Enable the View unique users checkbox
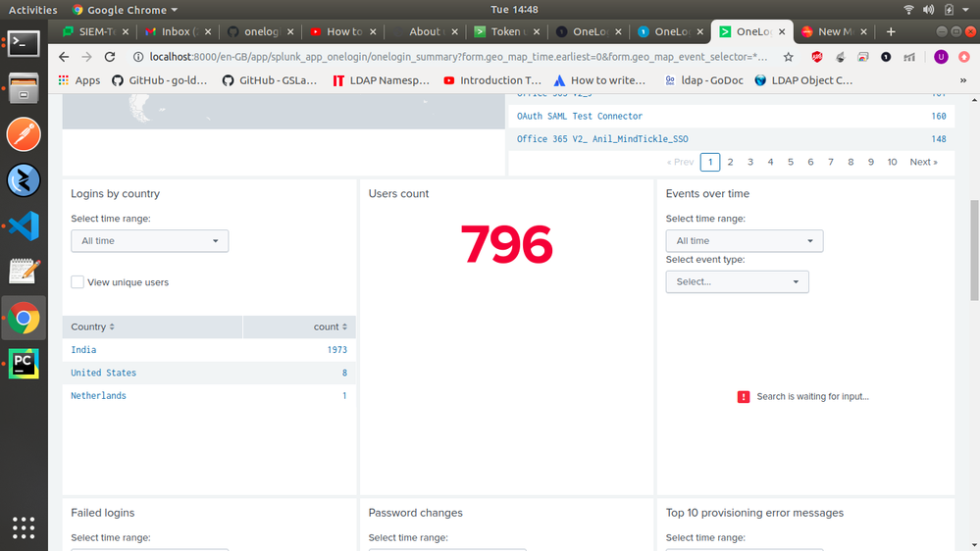 click(x=77, y=282)
